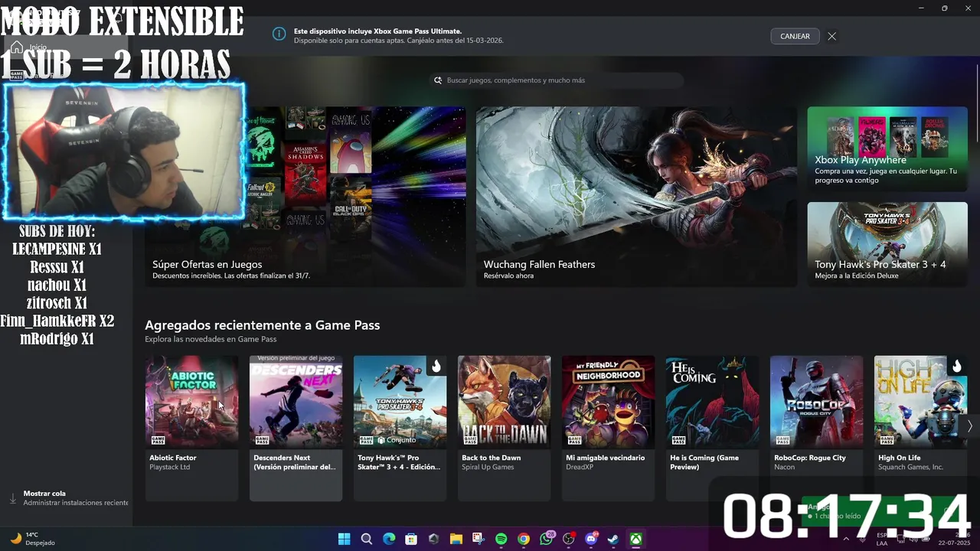Open WhatsApp from the taskbar

tap(546, 539)
